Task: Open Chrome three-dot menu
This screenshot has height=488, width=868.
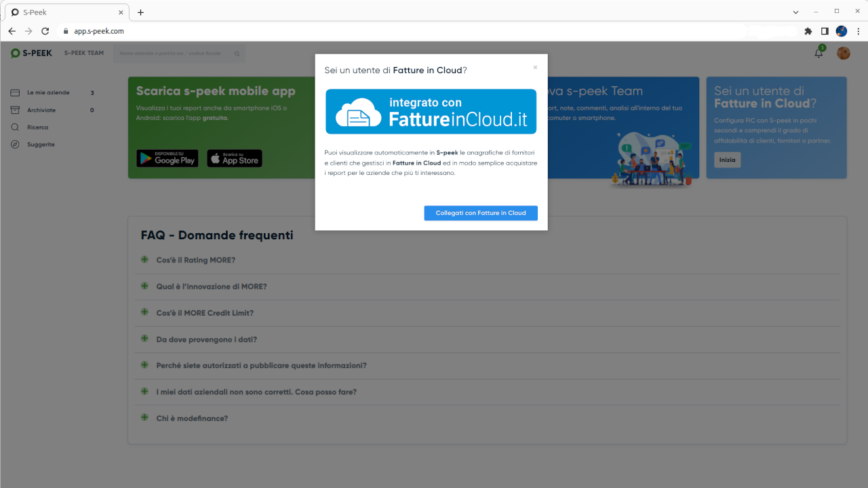Action: tap(858, 31)
